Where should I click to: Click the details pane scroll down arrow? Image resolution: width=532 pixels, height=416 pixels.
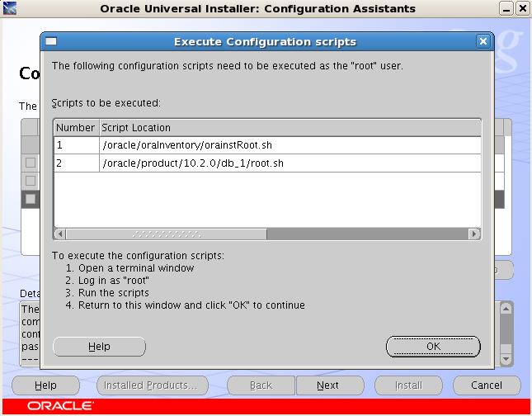click(x=506, y=359)
